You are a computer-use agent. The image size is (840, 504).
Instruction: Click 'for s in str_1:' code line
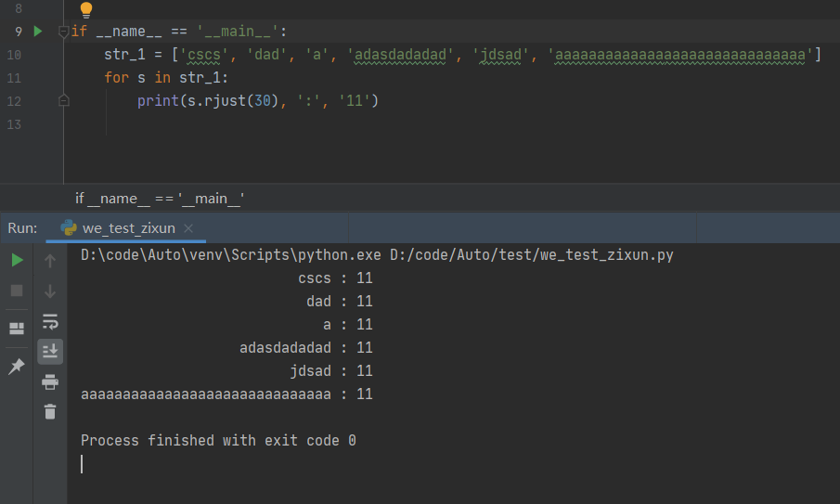[x=166, y=78]
